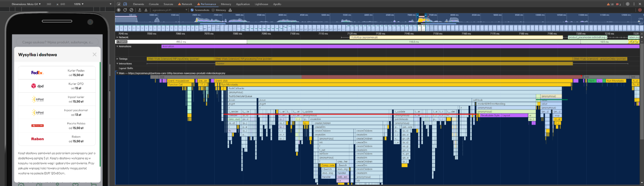Switch to the Console tab
This screenshot has height=186, width=644.
click(154, 4)
